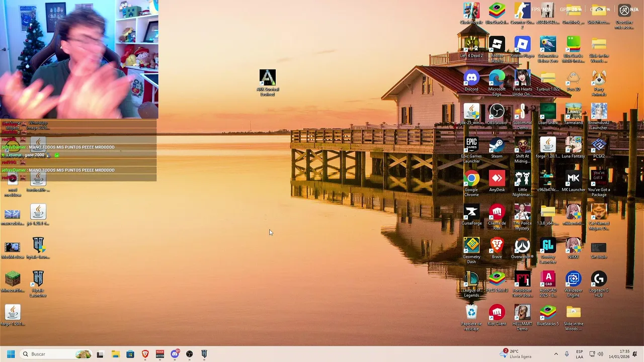Expand the hidden system tray icons
Screen dimensions: 644x362
(x=556, y=354)
